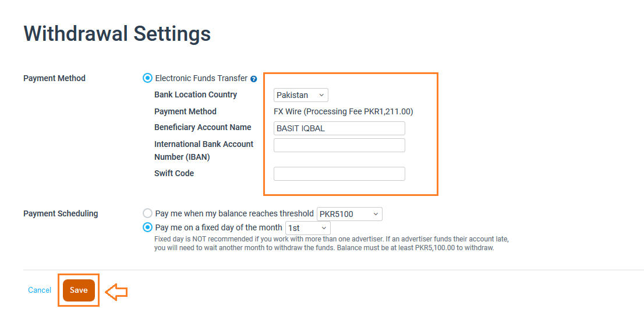
Task: Click the help icon beside Electronic Funds Transfer
Action: pos(254,79)
